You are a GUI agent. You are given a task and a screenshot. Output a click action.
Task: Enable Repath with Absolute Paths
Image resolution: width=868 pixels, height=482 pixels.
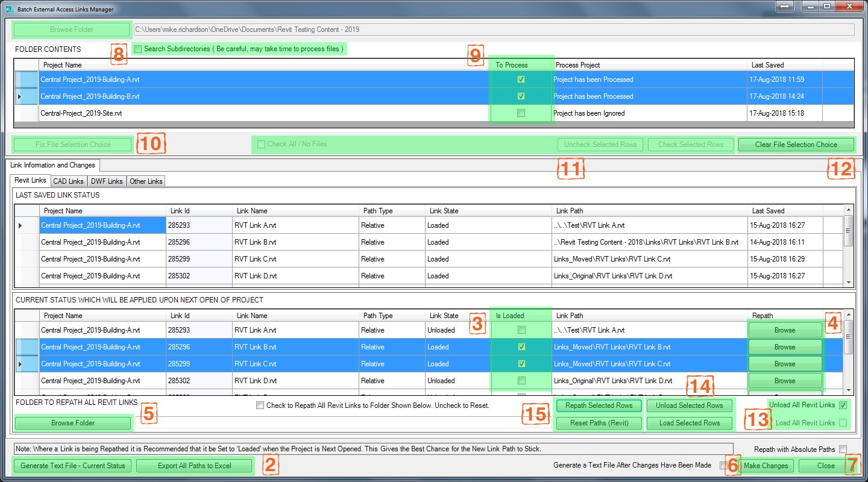click(843, 449)
